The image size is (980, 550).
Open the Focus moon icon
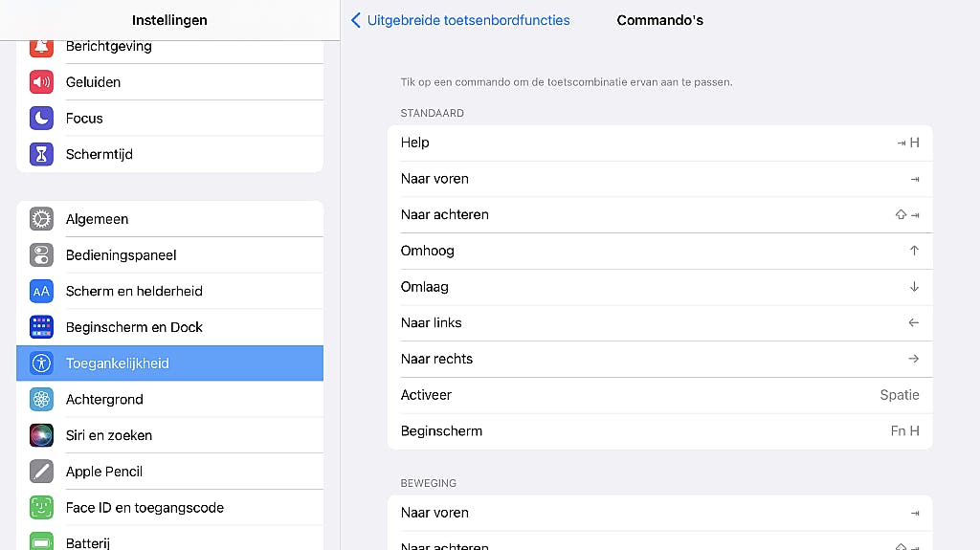point(41,119)
